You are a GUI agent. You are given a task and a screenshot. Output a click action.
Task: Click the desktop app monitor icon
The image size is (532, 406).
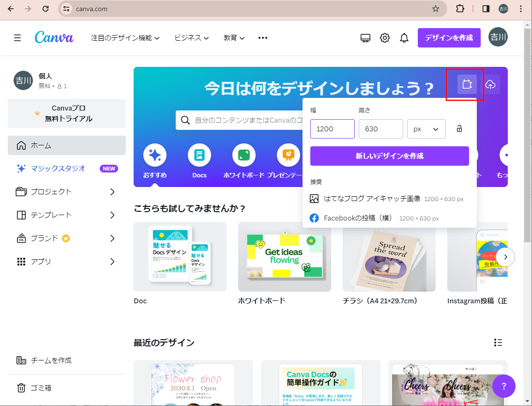[365, 38]
